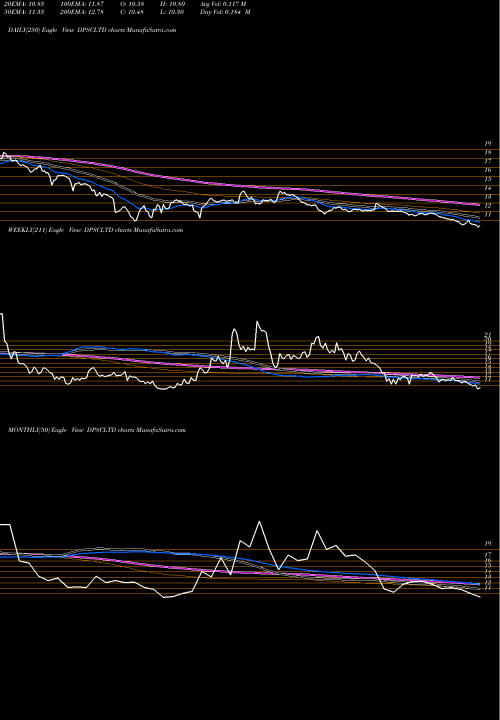Click the 19 label on daily chart axis
The image size is (500, 720).
[488, 144]
